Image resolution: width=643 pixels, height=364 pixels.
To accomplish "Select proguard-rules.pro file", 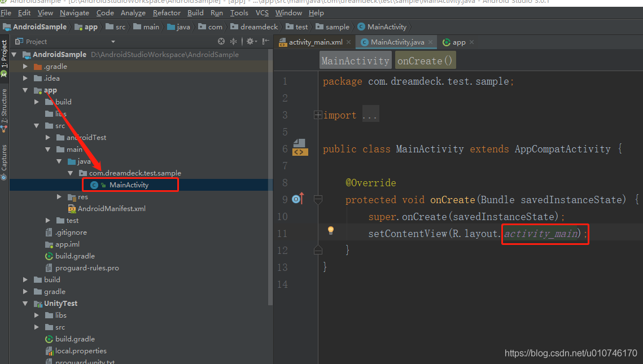I will click(87, 268).
